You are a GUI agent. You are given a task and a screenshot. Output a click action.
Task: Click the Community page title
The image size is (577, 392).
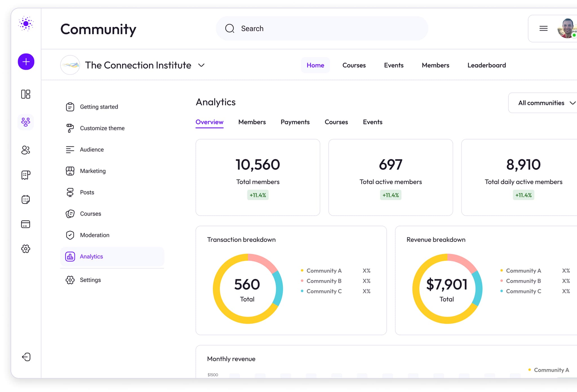click(x=98, y=30)
